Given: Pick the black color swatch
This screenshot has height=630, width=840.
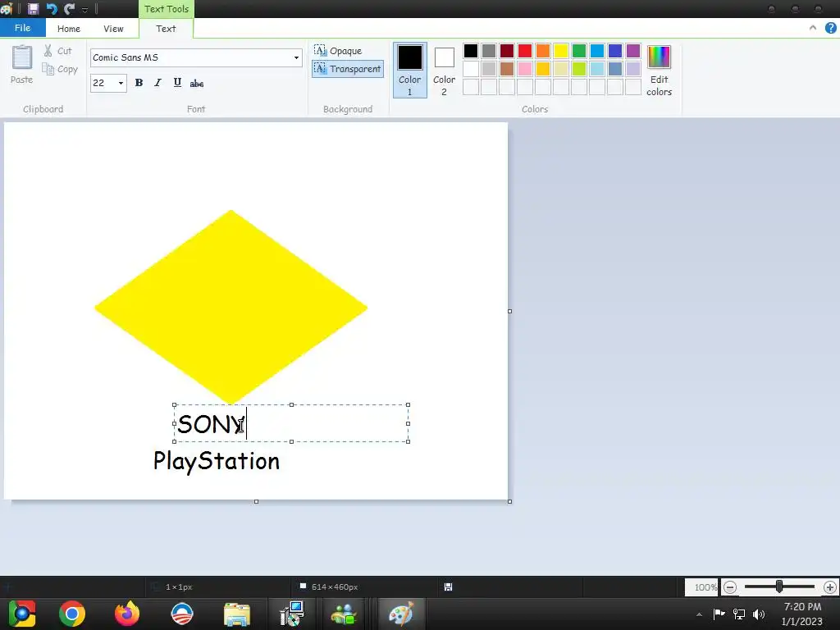Looking at the screenshot, I should tap(471, 51).
